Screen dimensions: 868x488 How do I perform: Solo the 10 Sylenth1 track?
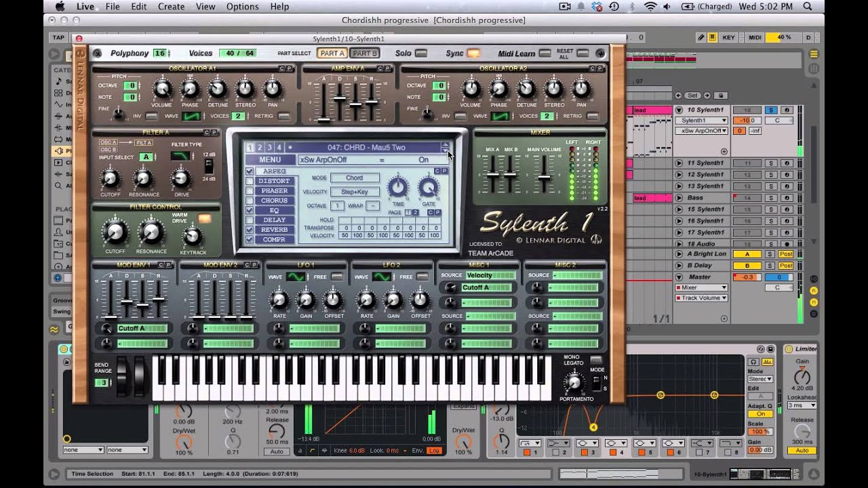tap(770, 110)
